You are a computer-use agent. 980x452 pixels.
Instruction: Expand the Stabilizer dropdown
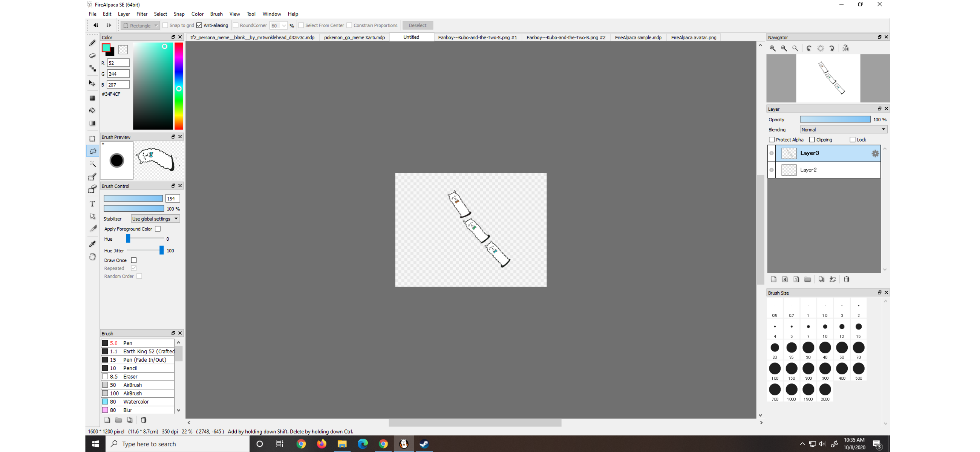pos(155,218)
